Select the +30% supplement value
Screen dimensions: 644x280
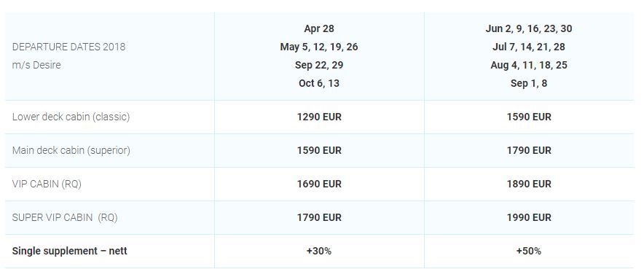point(319,251)
